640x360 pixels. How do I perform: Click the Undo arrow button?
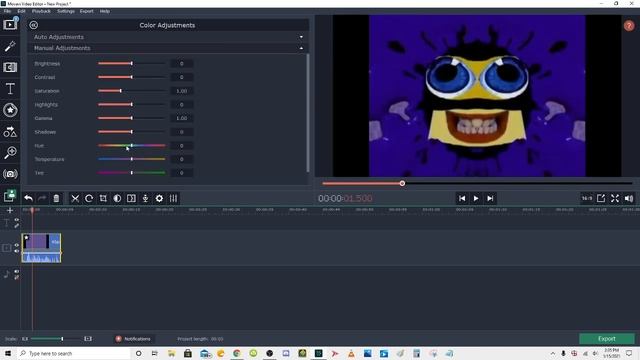pos(28,198)
